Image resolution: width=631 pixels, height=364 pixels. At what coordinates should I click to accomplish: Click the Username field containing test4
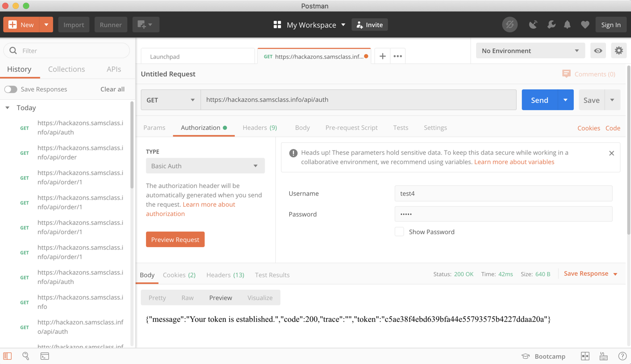pos(503,193)
